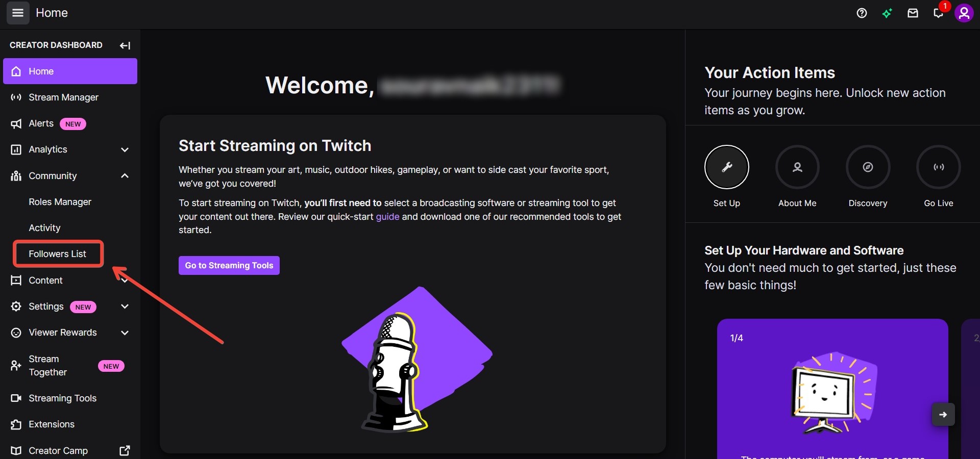Open the notifications bell with unread badge
Image resolution: width=980 pixels, height=459 pixels.
click(x=939, y=13)
